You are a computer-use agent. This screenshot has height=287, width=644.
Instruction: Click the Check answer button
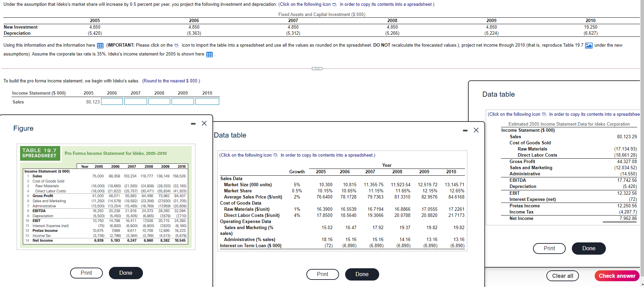coord(617,276)
